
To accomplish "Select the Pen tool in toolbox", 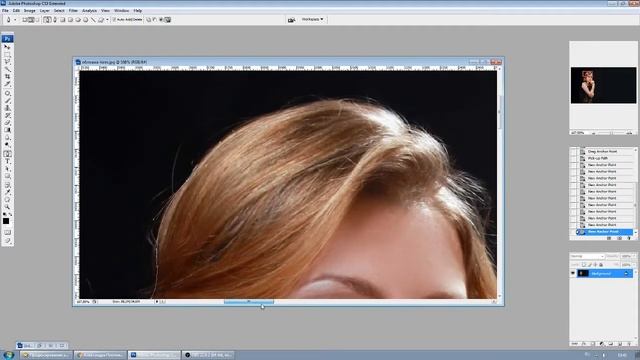I will click(x=7, y=154).
